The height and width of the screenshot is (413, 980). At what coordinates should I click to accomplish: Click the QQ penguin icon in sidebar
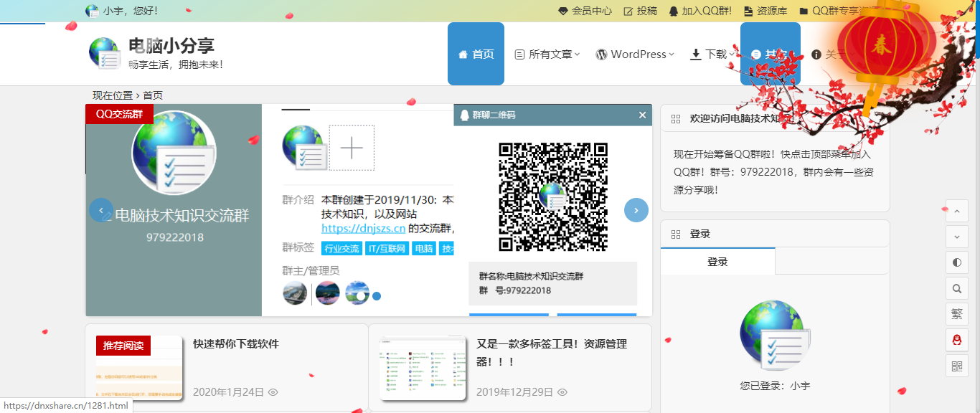pos(957,340)
